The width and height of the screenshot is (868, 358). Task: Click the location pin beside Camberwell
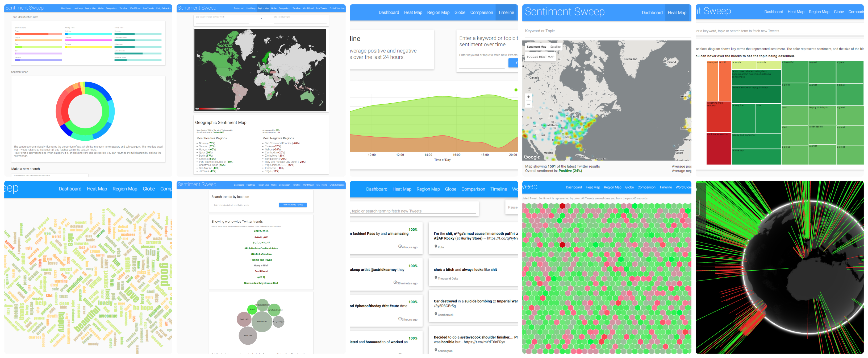pyautogui.click(x=436, y=314)
